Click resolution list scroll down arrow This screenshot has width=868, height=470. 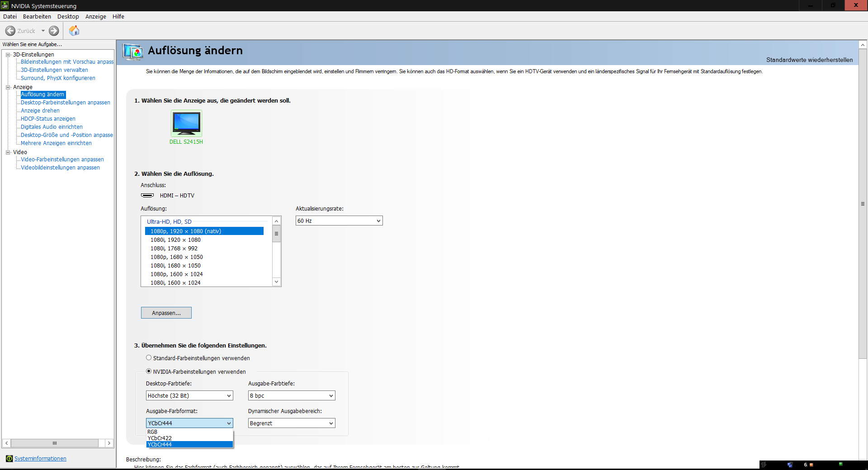[277, 282]
